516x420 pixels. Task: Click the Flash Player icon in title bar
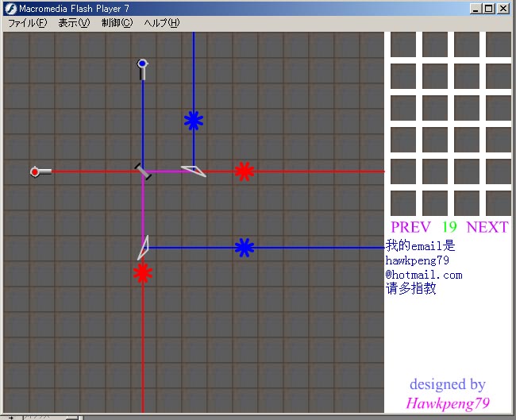click(11, 9)
